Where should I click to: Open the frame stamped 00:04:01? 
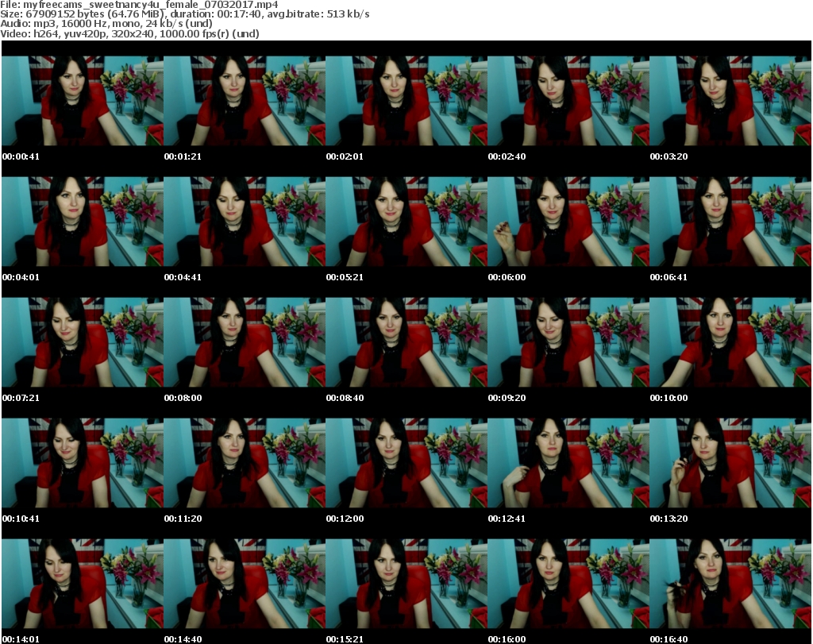[83, 222]
